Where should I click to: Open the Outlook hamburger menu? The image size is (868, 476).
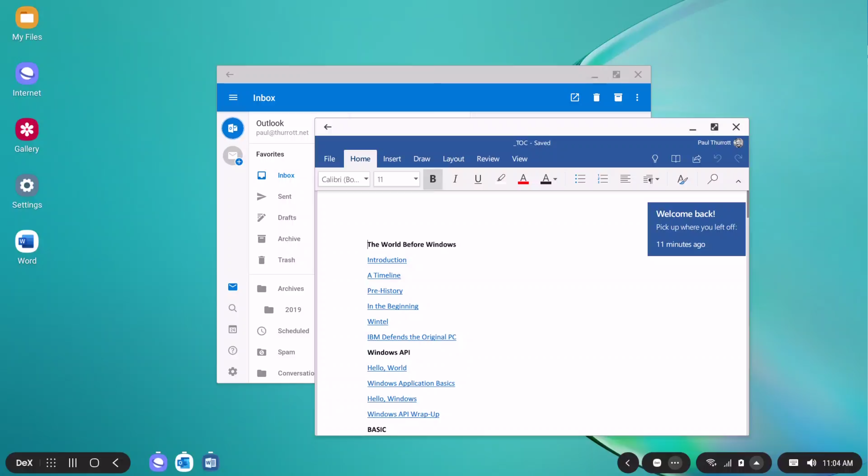pos(233,98)
